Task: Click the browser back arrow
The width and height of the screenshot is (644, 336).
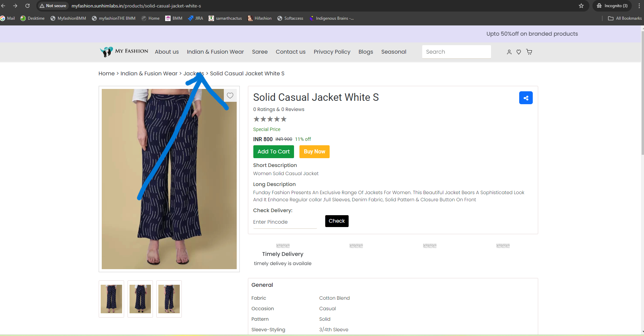Action: coord(3,6)
